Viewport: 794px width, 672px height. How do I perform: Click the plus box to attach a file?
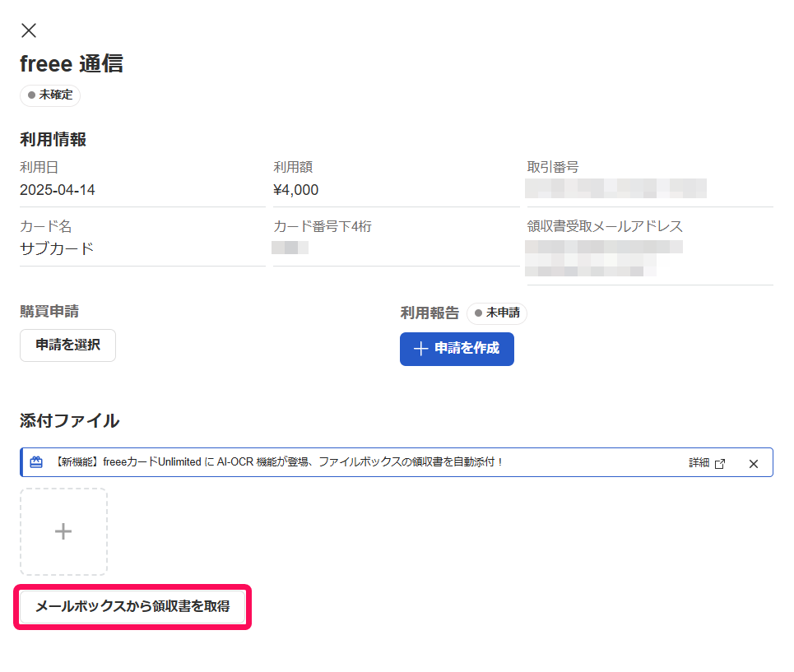63,531
